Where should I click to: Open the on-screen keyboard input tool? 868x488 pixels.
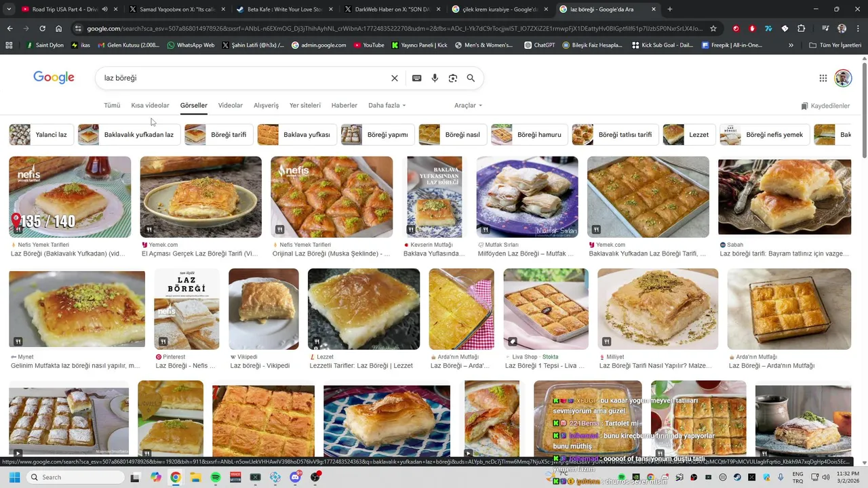tap(417, 78)
